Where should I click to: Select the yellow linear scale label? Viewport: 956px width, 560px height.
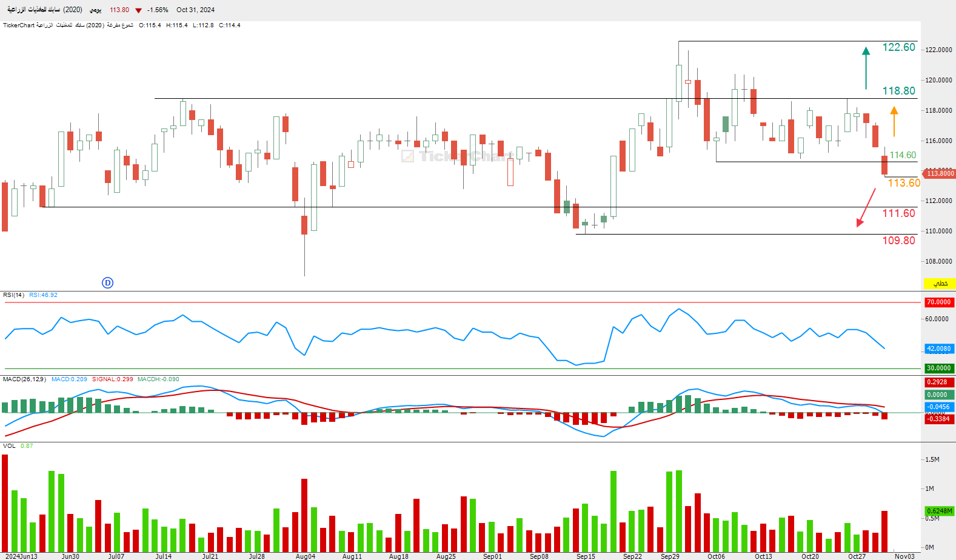[x=940, y=284]
